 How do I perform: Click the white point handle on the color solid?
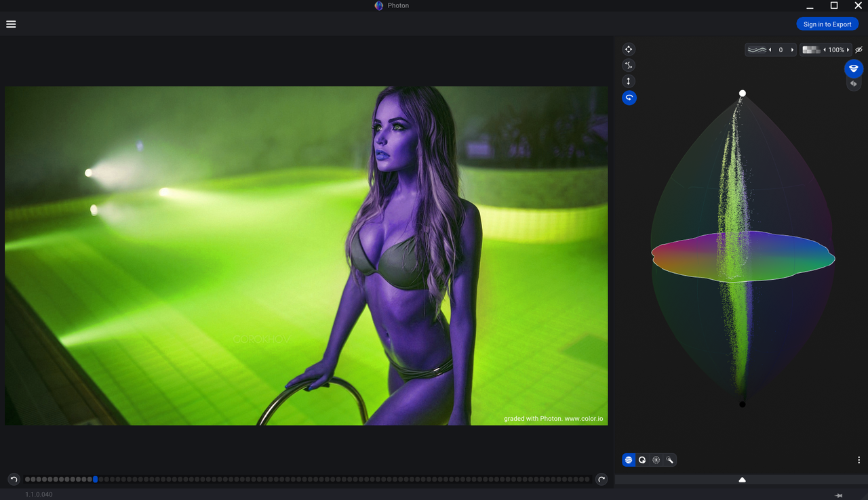tap(743, 93)
